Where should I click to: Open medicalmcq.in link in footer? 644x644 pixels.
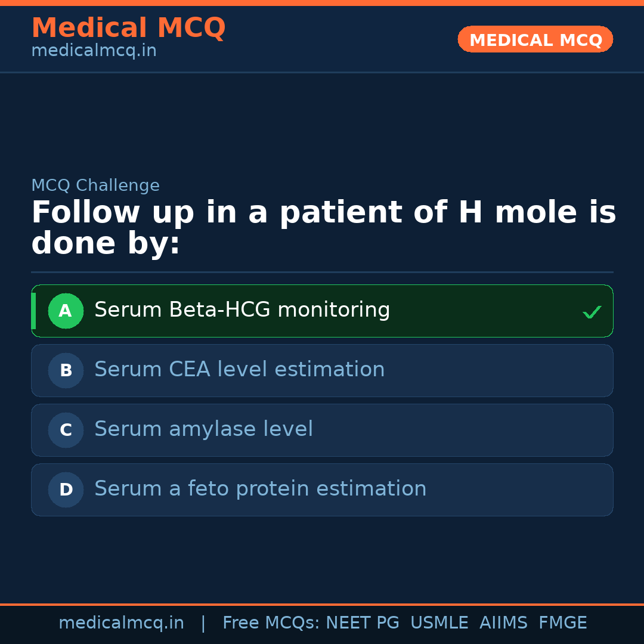pyautogui.click(x=121, y=623)
